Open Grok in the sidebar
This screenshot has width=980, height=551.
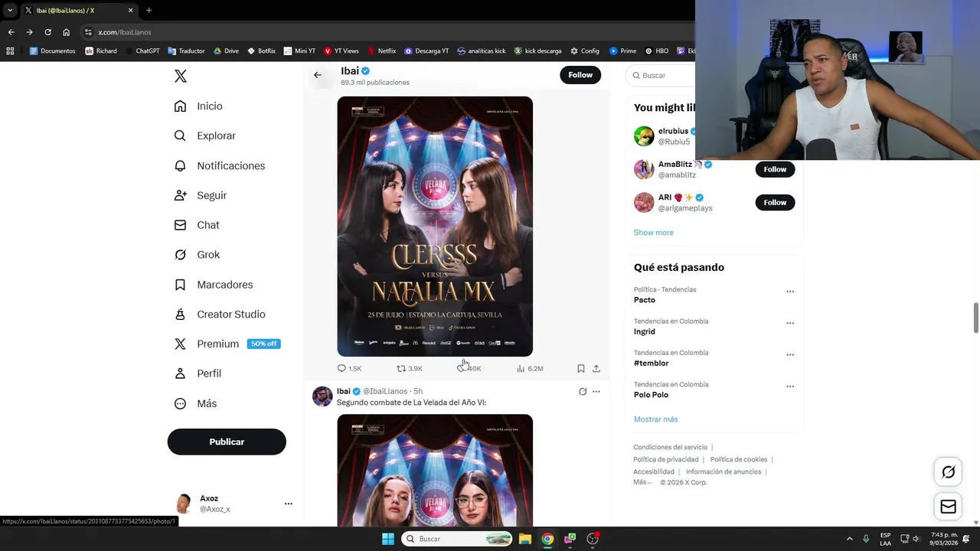pyautogui.click(x=198, y=255)
